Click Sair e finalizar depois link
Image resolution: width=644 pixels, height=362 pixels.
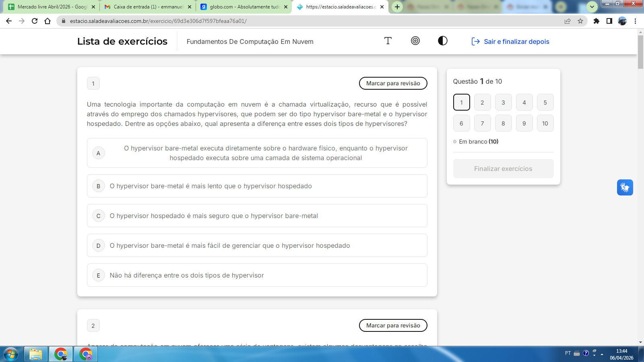(510, 41)
